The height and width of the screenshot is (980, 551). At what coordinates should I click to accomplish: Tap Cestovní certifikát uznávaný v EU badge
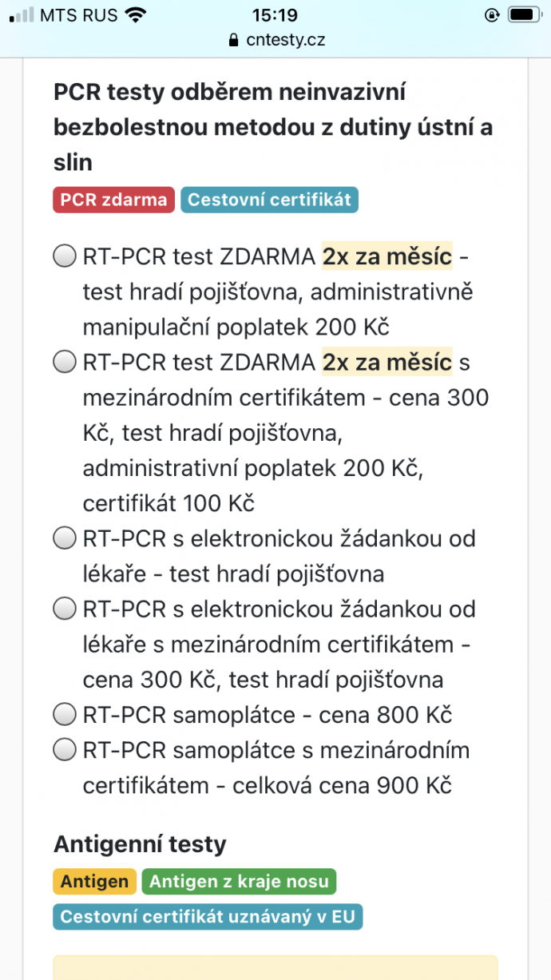(x=208, y=917)
